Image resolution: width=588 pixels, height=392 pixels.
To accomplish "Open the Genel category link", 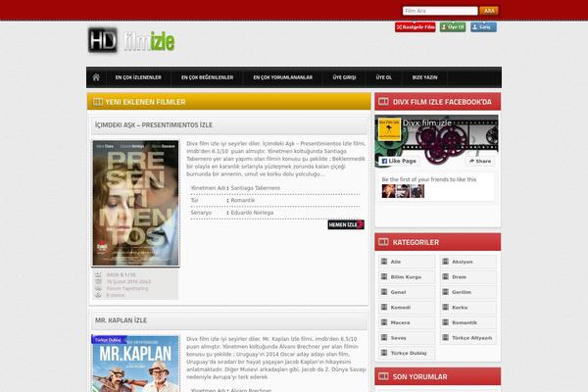I will click(x=398, y=292).
